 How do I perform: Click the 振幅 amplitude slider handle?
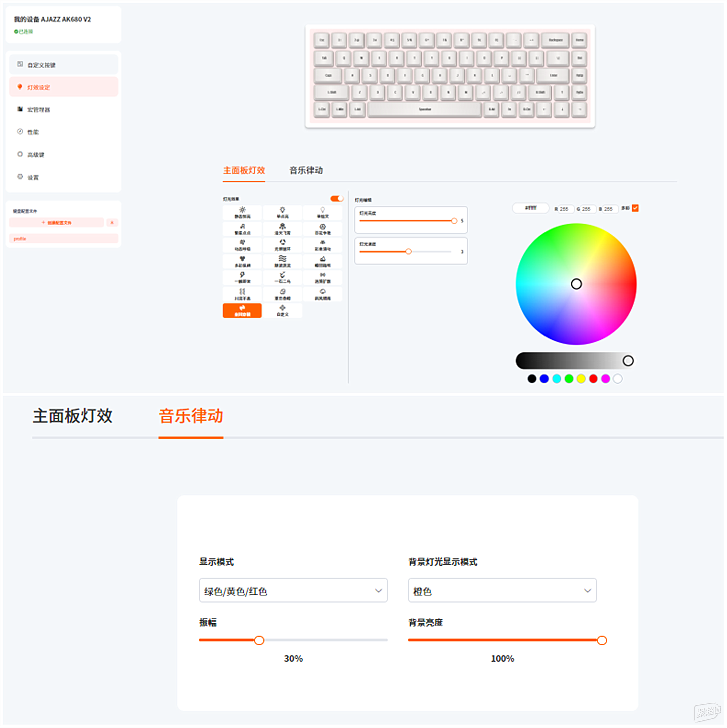pos(259,640)
